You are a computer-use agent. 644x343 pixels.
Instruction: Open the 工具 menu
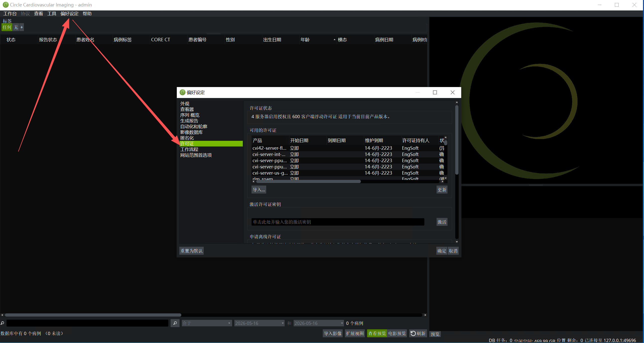tap(52, 13)
